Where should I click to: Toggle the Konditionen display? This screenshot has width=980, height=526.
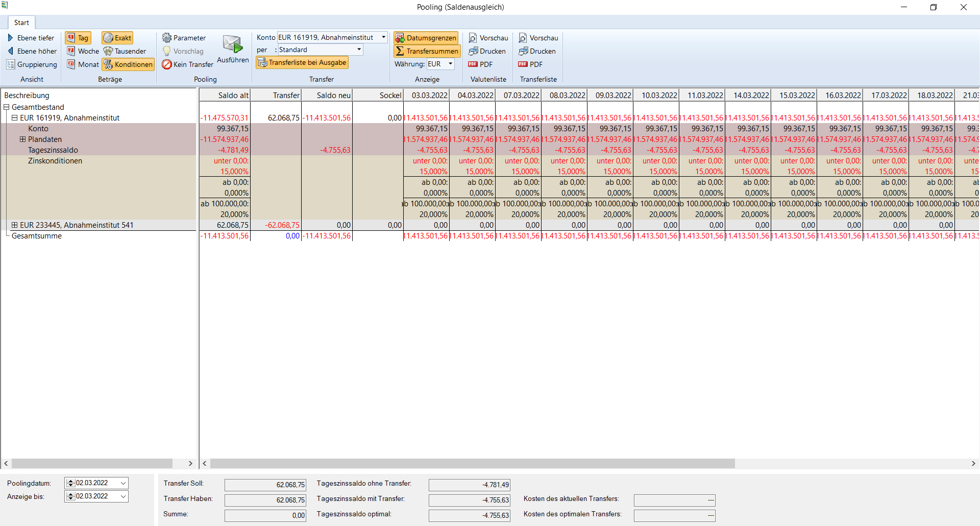click(x=128, y=64)
